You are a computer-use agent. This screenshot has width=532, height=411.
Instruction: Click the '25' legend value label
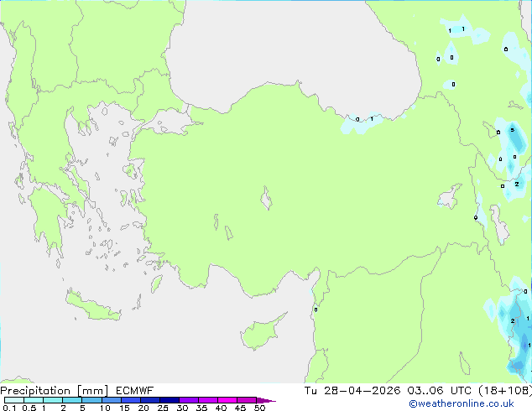coord(163,408)
